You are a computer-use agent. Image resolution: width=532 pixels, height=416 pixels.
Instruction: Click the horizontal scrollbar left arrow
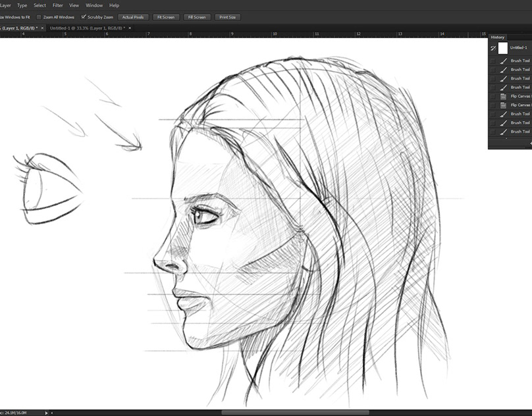tap(52, 413)
